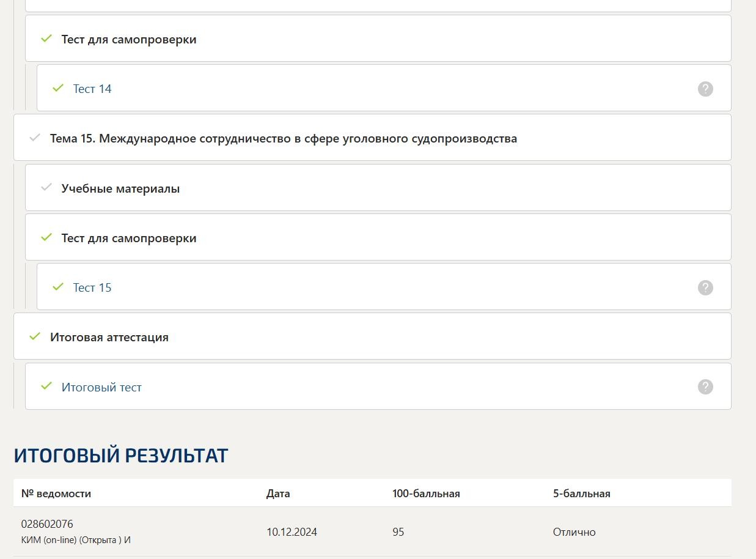756x559 pixels.
Task: Click the help icon beside Тест 15
Action: tap(705, 287)
